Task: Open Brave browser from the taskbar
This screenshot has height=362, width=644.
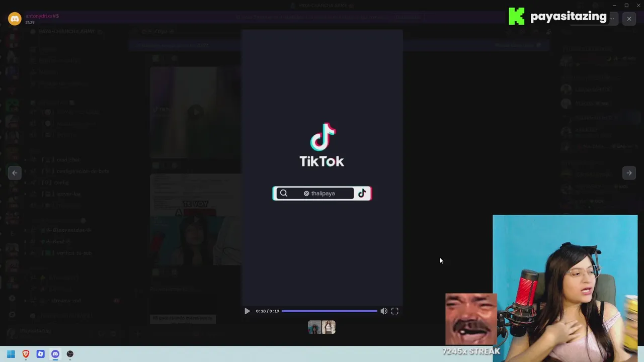Action: click(26, 354)
